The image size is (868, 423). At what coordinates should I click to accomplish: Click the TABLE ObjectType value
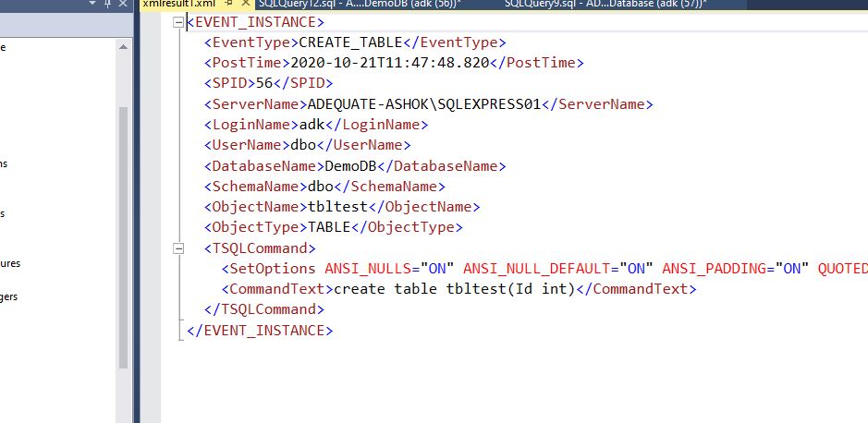pyautogui.click(x=329, y=227)
